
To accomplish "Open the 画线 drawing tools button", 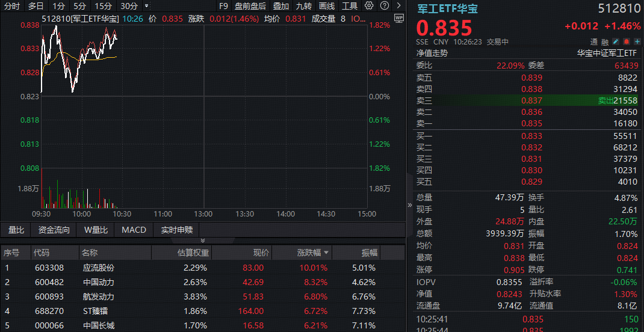I will point(327,6).
